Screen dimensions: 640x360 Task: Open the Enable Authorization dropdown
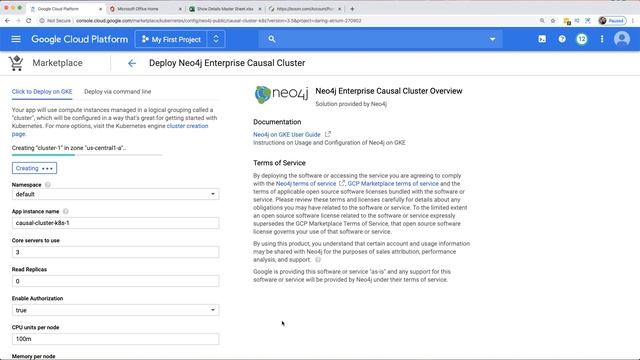coord(116,310)
